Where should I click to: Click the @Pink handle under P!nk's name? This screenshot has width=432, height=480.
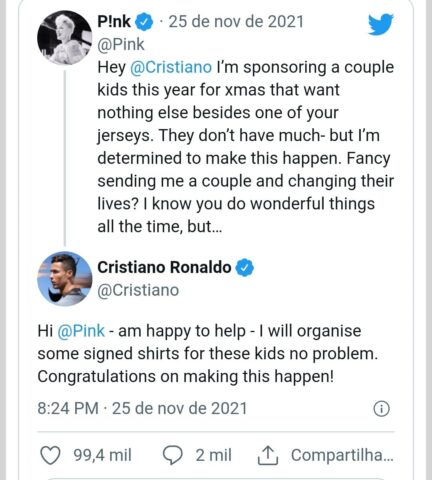tap(121, 45)
